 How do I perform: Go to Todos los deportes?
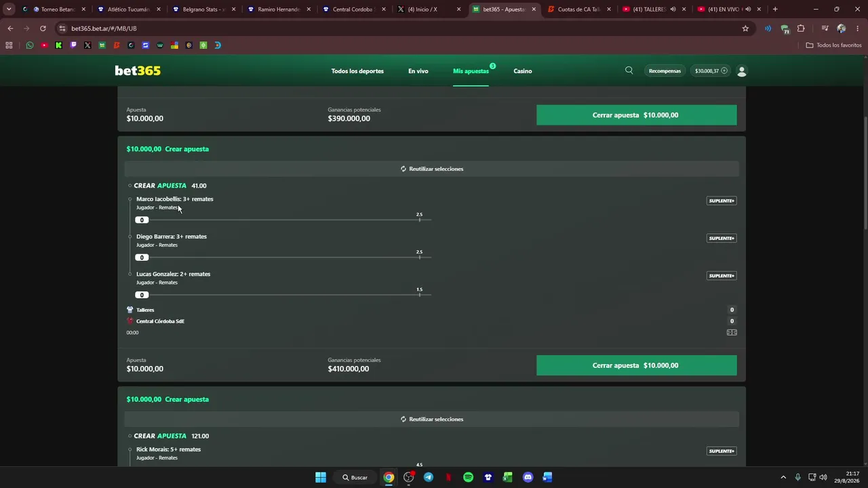(357, 71)
